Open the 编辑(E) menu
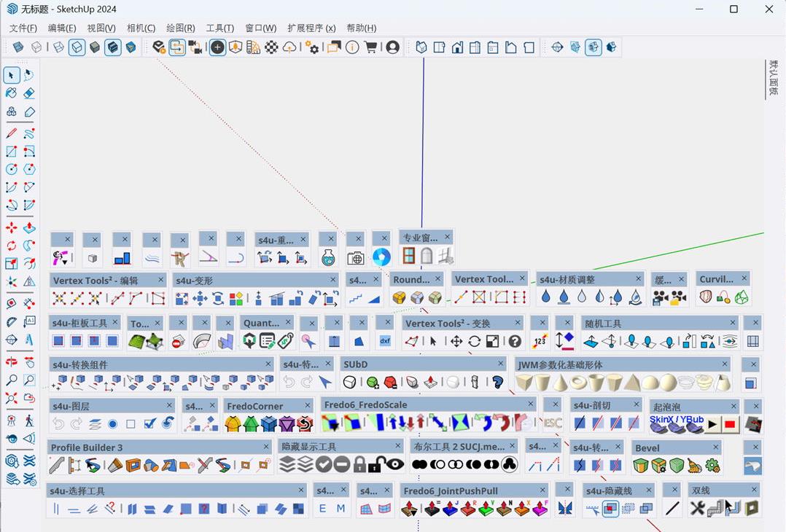Viewport: 786px width, 532px height. click(x=62, y=28)
